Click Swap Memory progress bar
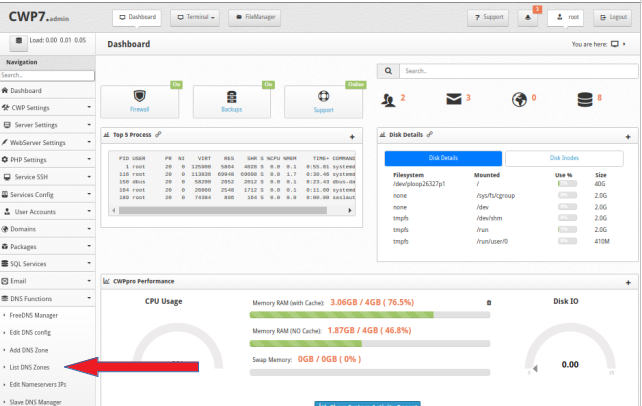This screenshot has width=642, height=406. click(370, 372)
